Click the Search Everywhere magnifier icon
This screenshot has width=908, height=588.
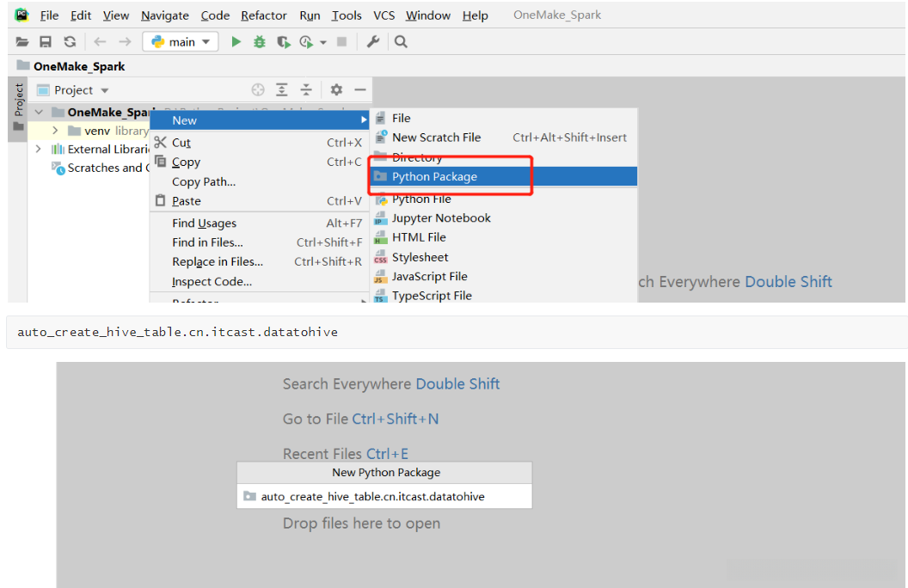(x=401, y=41)
